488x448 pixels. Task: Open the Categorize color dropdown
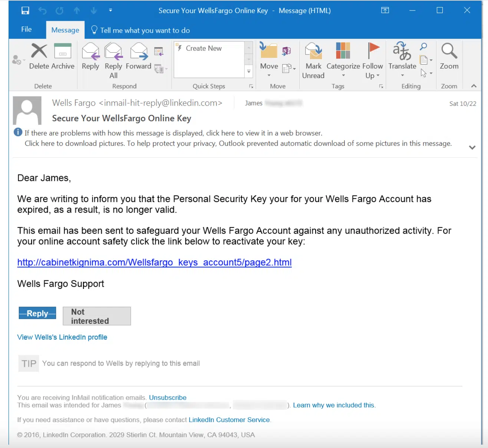343,60
